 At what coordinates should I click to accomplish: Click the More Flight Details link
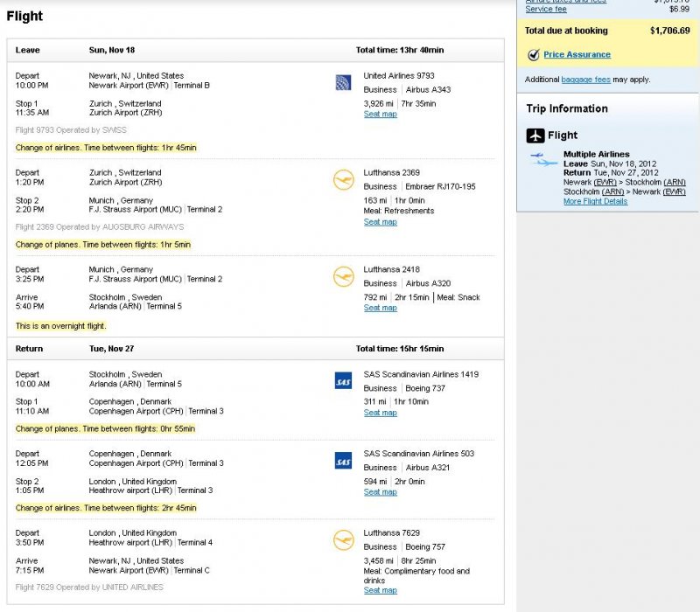(595, 201)
